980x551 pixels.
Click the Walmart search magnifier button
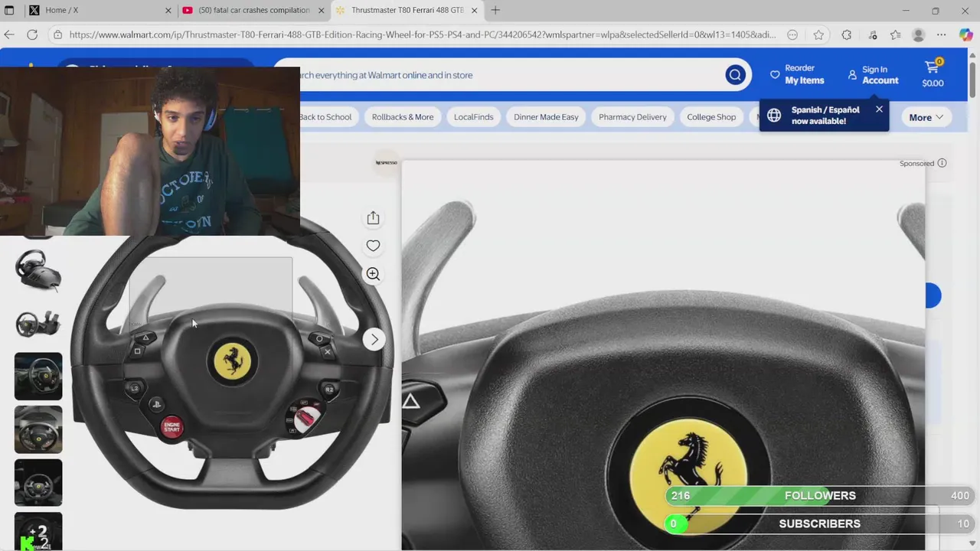point(735,75)
